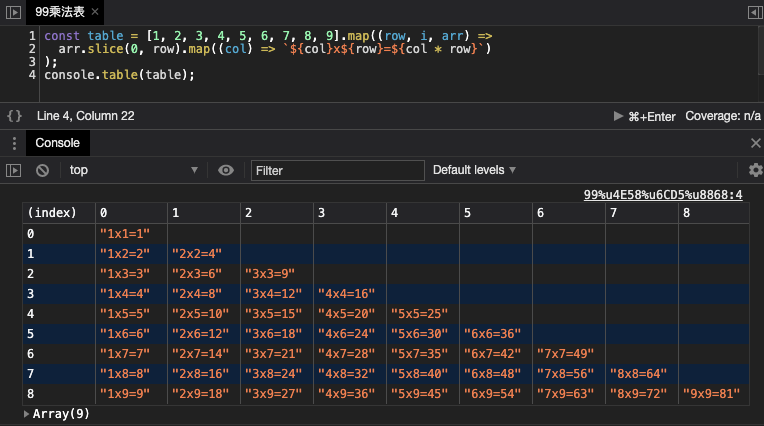This screenshot has width=764, height=426.
Task: Open console settings gear
Action: tap(755, 170)
